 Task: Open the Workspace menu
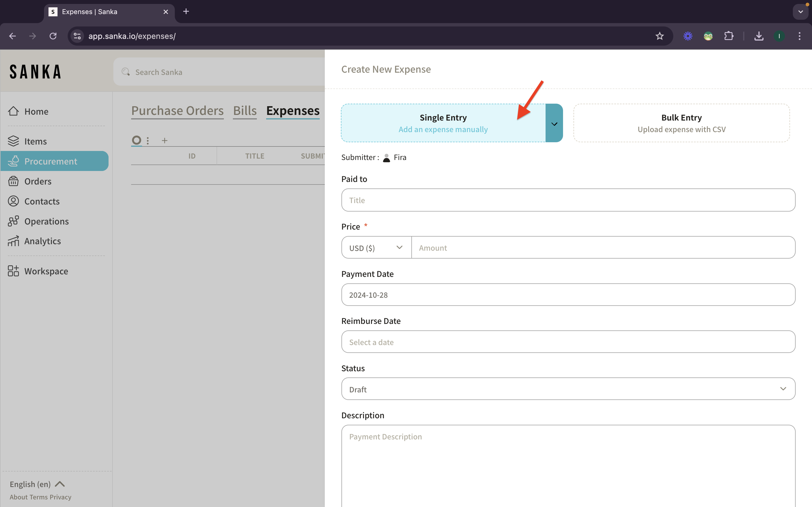pyautogui.click(x=46, y=271)
